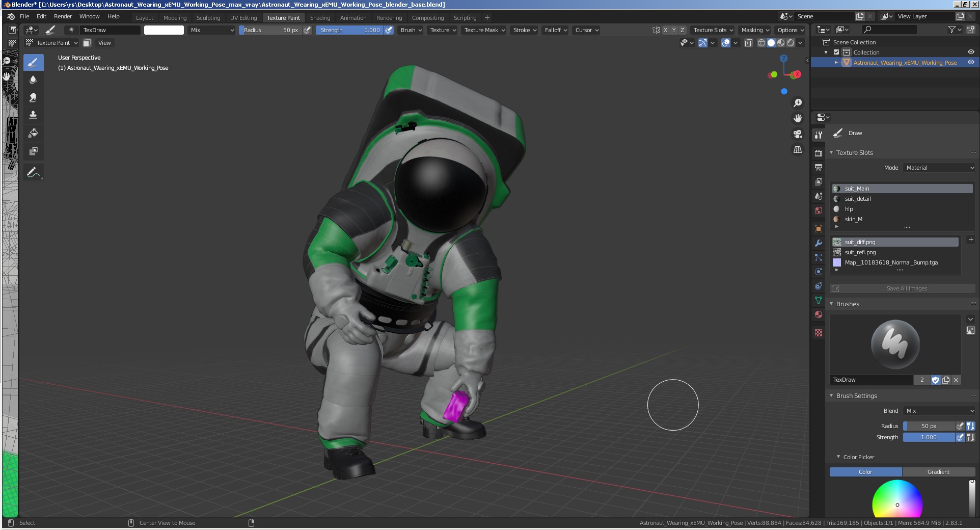Open the Material properties tab
The height and width of the screenshot is (530, 980).
click(x=819, y=314)
